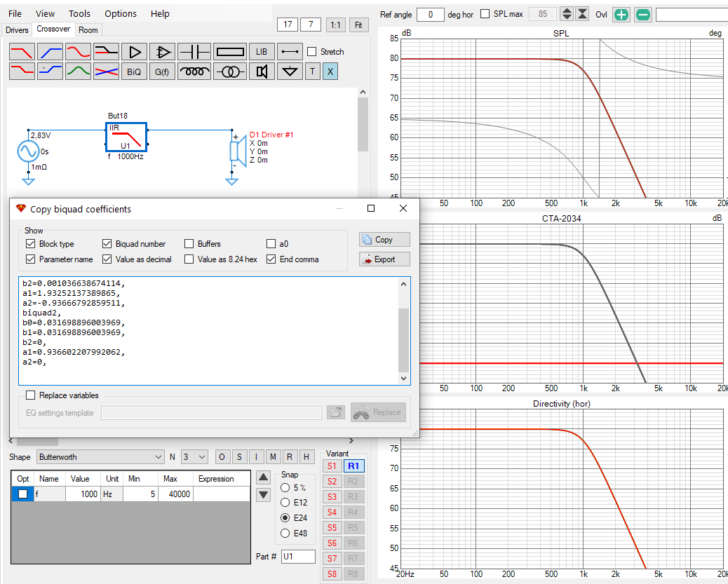Select the red low-shelf filter block icon
Image resolution: width=728 pixels, height=584 pixels.
(x=22, y=72)
